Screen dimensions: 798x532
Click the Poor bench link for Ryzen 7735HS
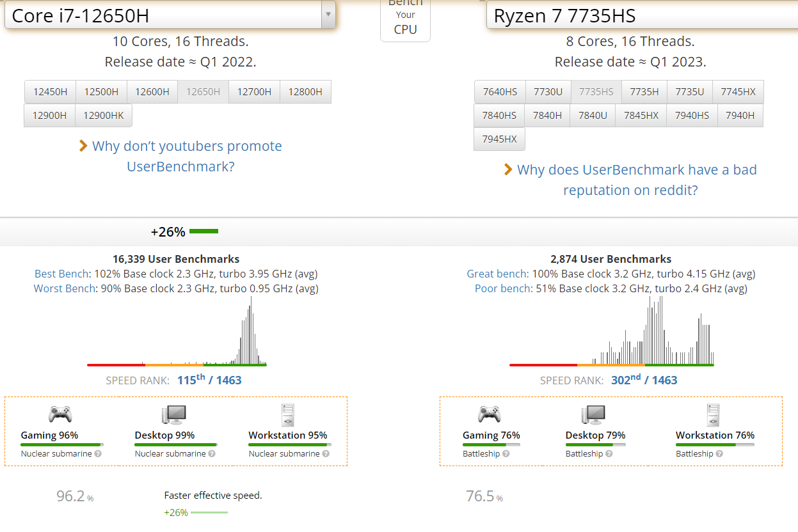point(504,288)
